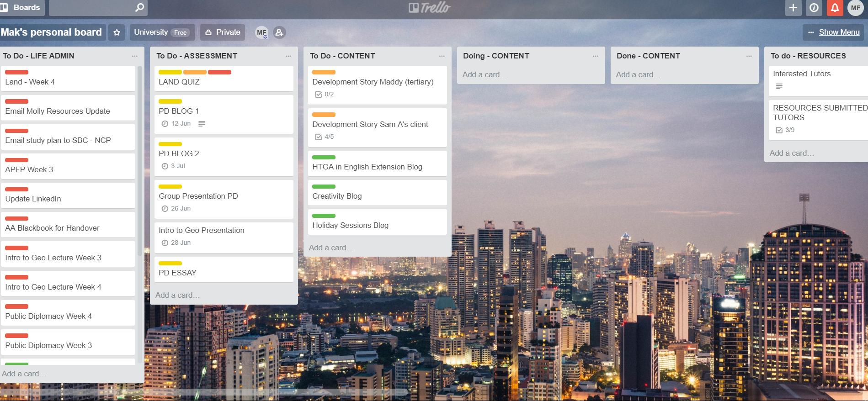Click orange label on LAND QUIZ card

tap(195, 72)
